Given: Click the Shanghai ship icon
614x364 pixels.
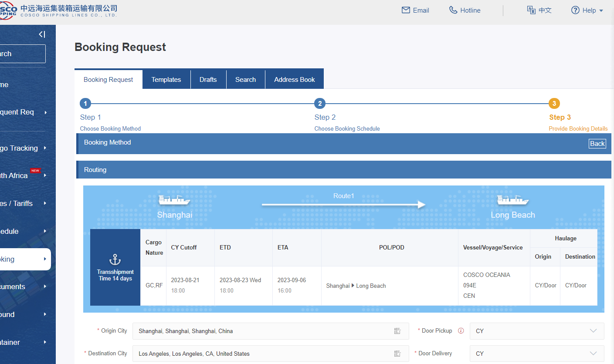Looking at the screenshot, I should (x=174, y=200).
